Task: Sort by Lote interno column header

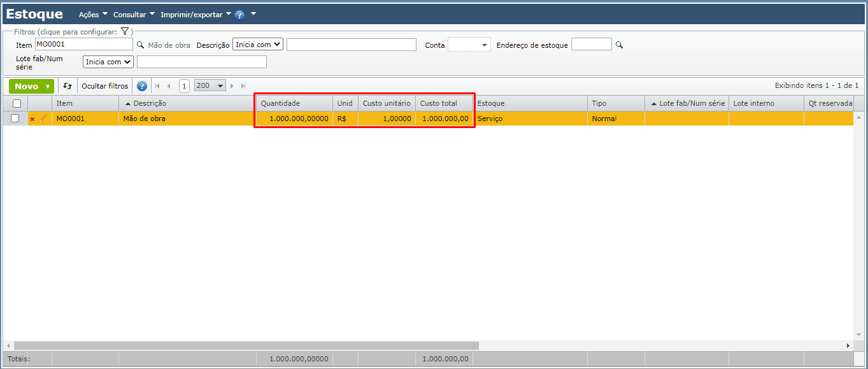Action: click(766, 103)
